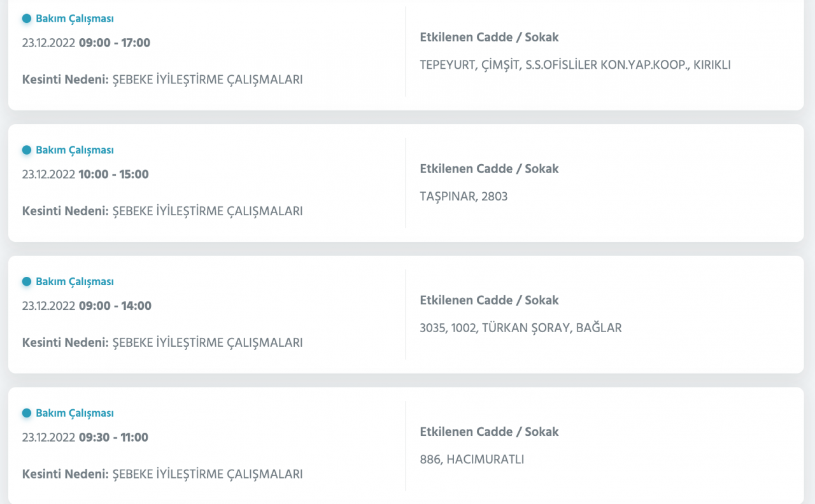Click Etkilenen Cadde / Sokak heading above TEPEYURT
Image resolution: width=815 pixels, height=504 pixels.
pyautogui.click(x=489, y=38)
